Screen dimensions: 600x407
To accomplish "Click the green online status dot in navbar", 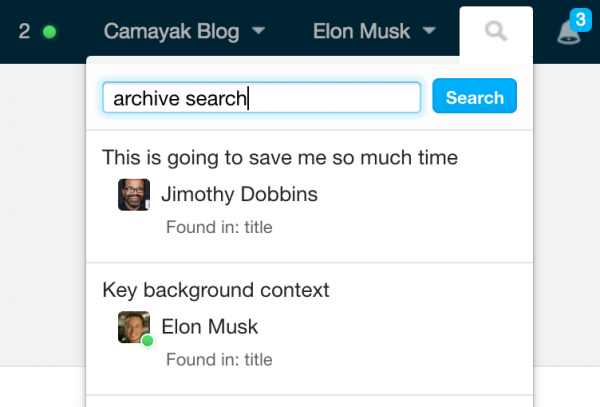I will (x=49, y=32).
